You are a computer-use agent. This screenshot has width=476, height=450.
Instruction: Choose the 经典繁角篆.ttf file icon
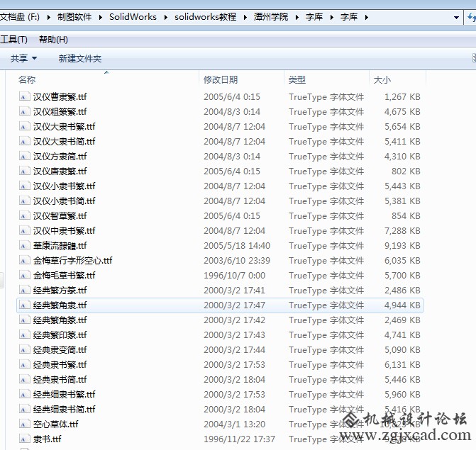(x=25, y=320)
